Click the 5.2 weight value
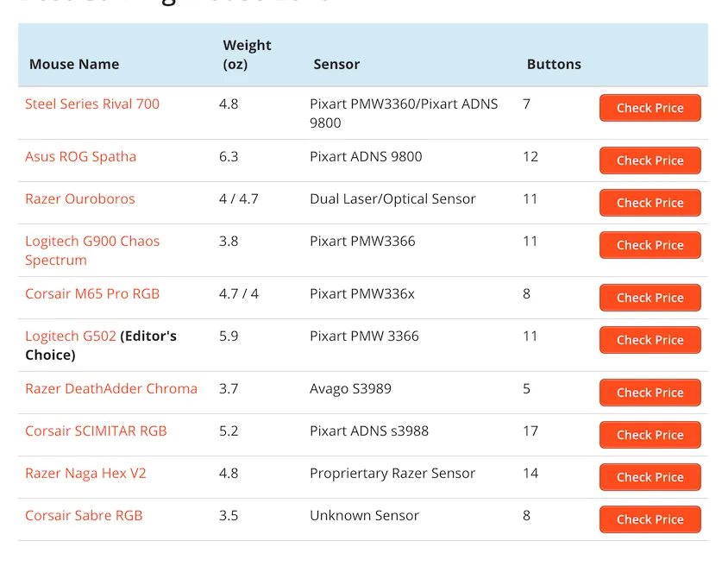Image resolution: width=728 pixels, height=566 pixels. (x=229, y=431)
